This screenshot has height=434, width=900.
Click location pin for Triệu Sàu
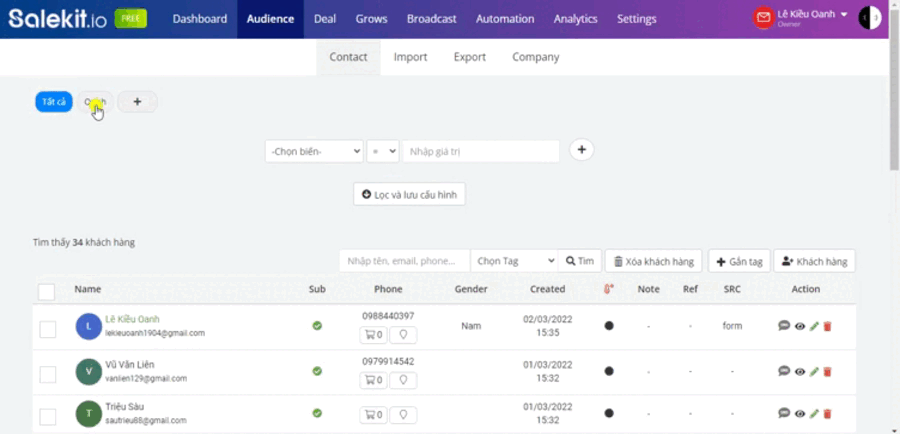(x=403, y=414)
